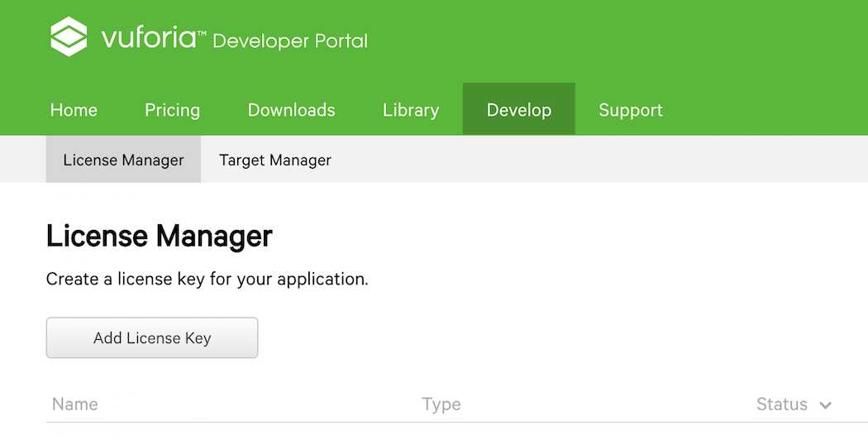
Task: Click the Add License Key button
Action: tap(152, 337)
